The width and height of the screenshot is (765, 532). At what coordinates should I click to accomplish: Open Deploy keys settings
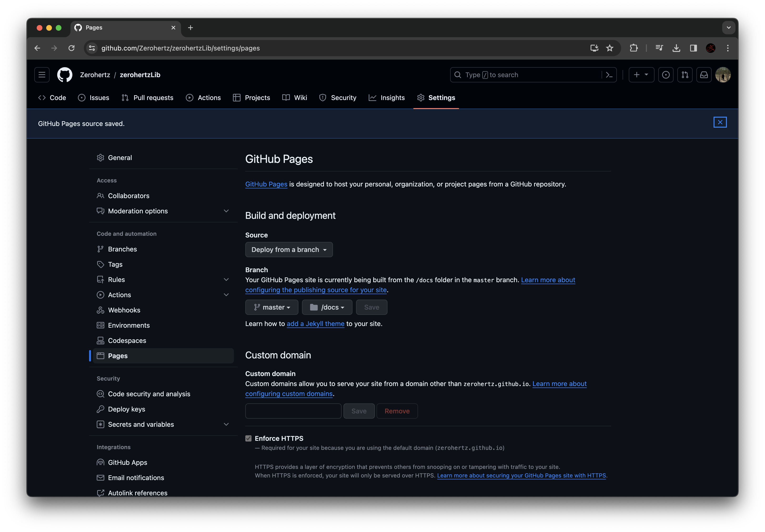(x=163, y=409)
